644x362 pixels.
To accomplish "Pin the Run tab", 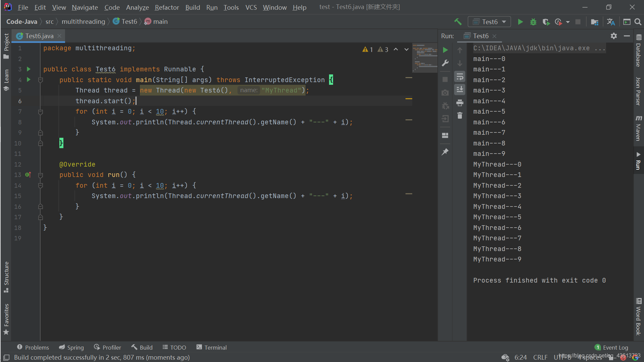I will click(445, 152).
